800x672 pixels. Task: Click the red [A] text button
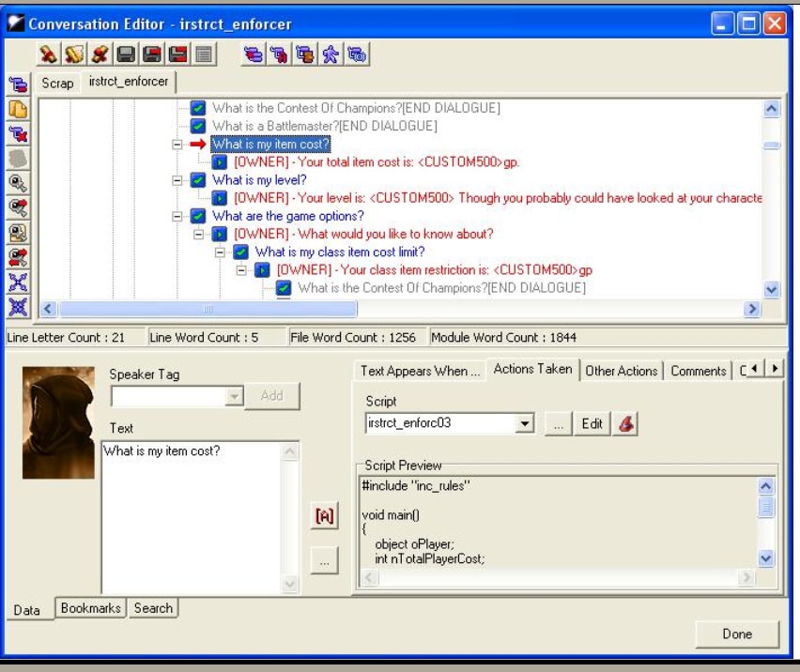pos(324,515)
